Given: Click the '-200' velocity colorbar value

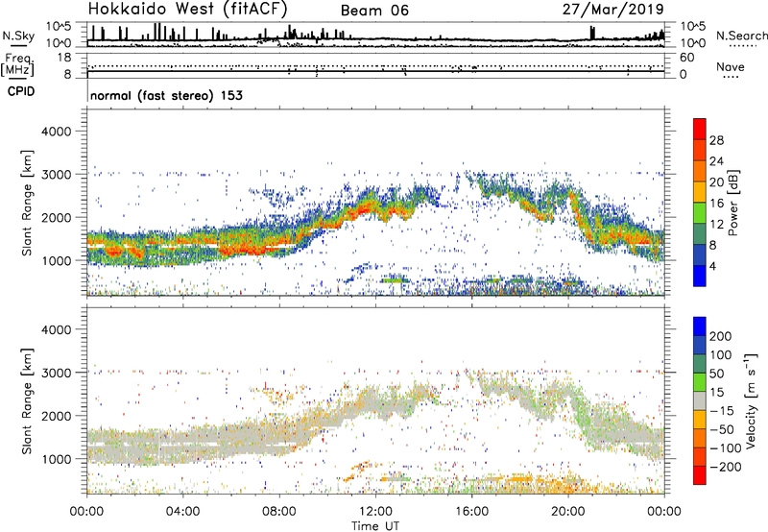Looking at the screenshot, I should pyautogui.click(x=726, y=467).
